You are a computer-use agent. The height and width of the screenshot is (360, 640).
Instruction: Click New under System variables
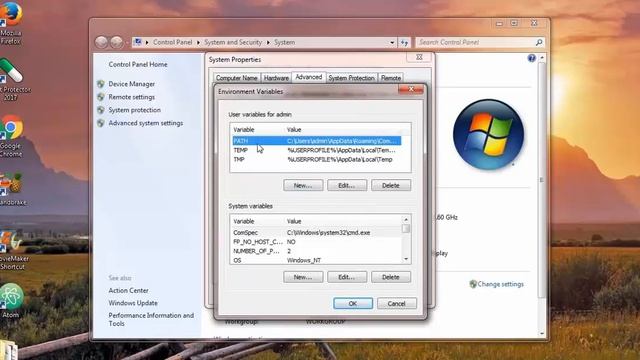(x=303, y=277)
